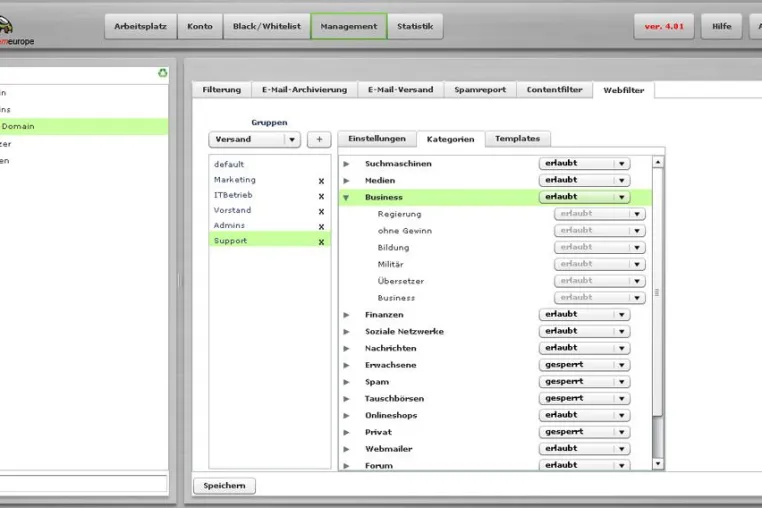This screenshot has width=762, height=508.
Task: Open the top-level Business category's erlaubt dropdown
Action: click(585, 197)
